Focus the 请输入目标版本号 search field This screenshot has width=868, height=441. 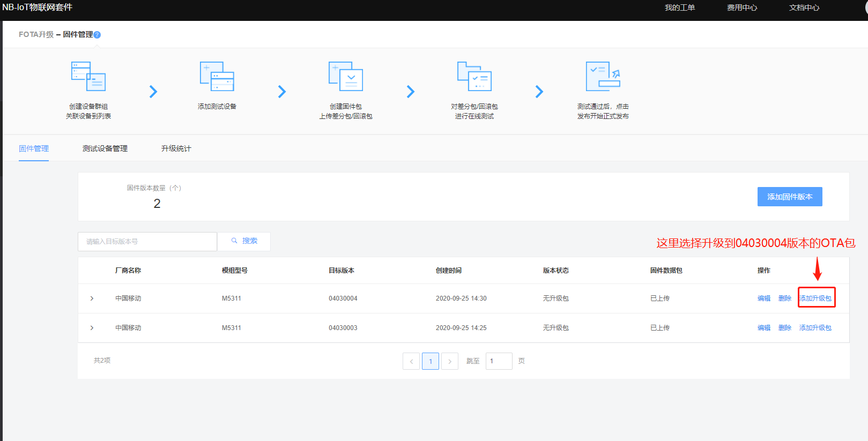point(147,242)
